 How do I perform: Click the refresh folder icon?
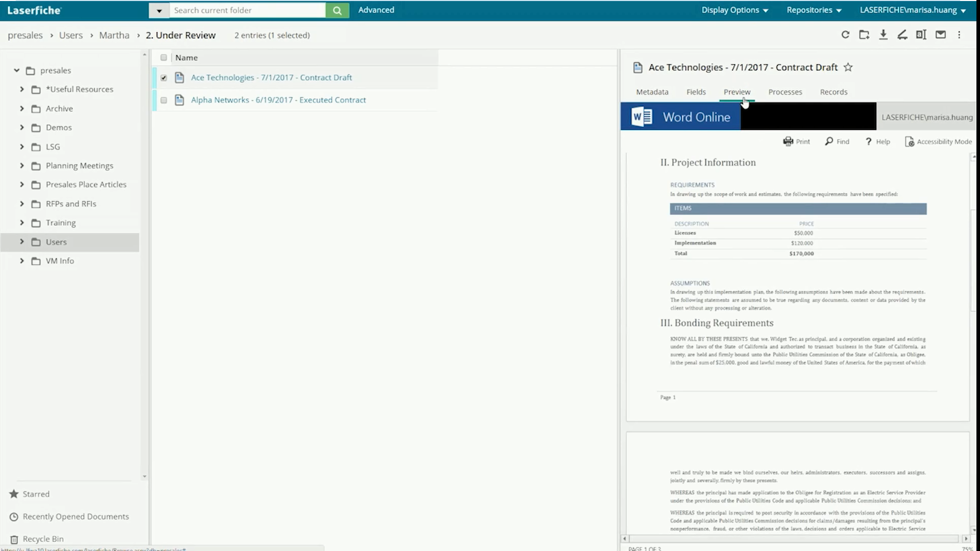(845, 35)
